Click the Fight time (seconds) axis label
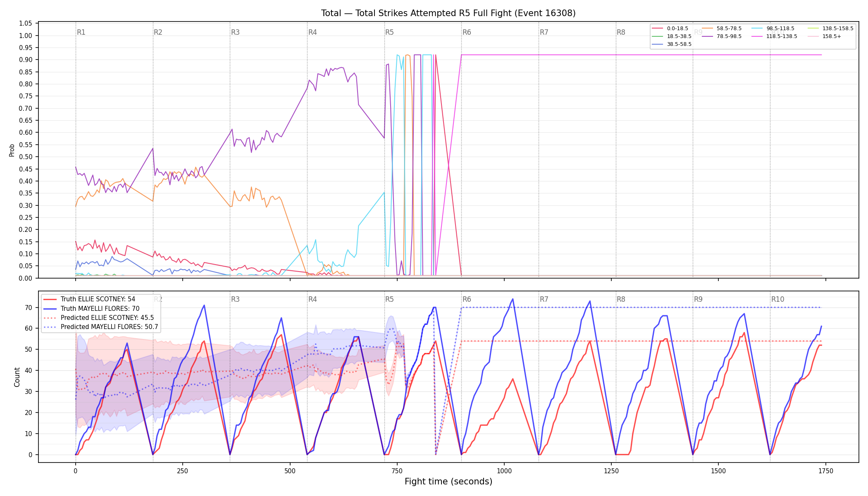Screen dimensions: 868x496 coord(448,482)
